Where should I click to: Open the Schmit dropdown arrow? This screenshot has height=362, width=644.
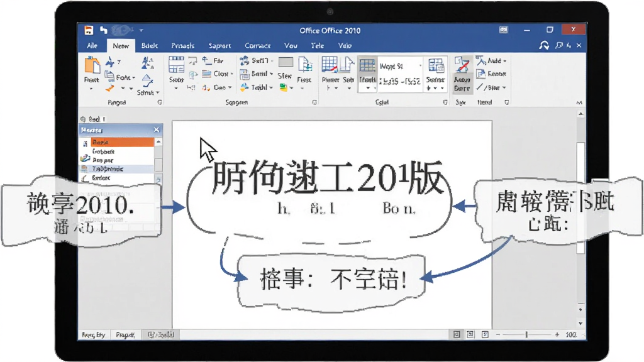click(x=158, y=93)
